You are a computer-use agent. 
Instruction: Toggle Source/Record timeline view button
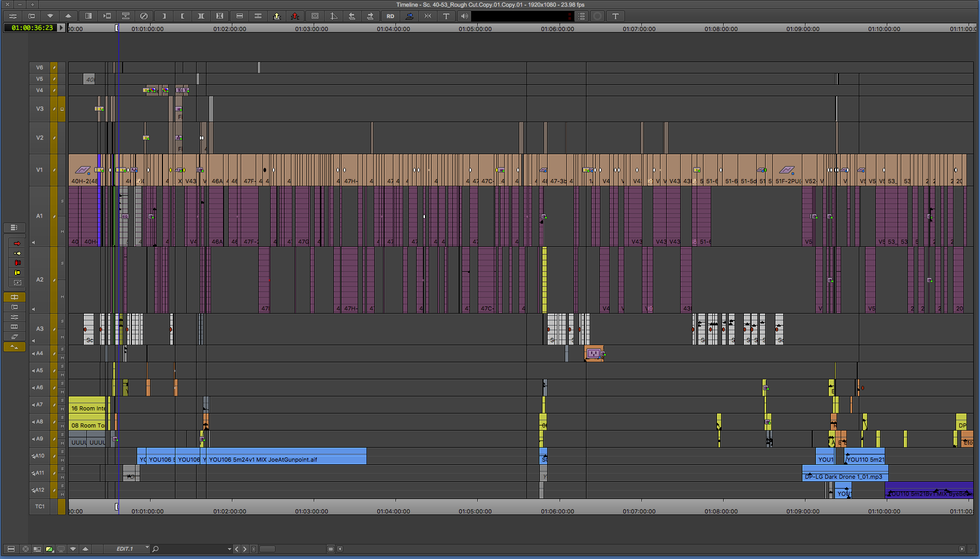[x=37, y=549]
